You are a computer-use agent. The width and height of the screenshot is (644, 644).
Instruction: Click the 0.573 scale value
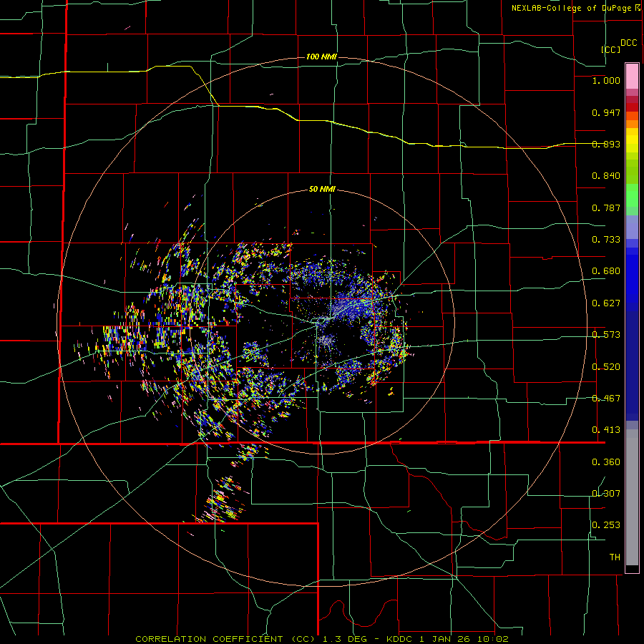click(x=606, y=335)
